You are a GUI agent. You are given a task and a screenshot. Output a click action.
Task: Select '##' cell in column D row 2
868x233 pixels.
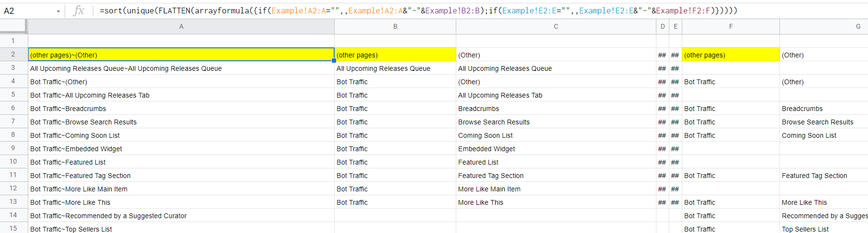coord(663,55)
